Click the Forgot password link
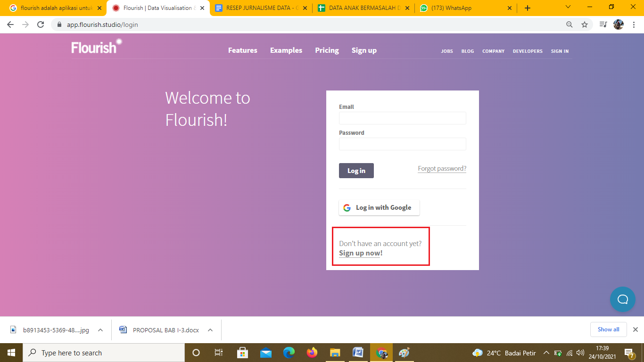Viewport: 644px width, 362px height. pyautogui.click(x=442, y=169)
